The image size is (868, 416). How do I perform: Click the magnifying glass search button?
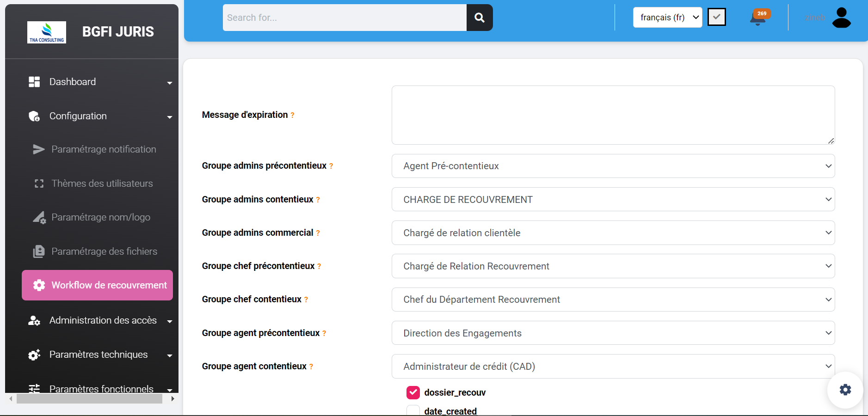coord(479,18)
